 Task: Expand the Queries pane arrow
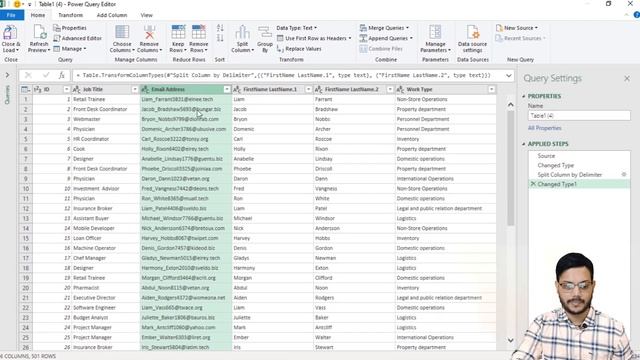click(x=7, y=75)
